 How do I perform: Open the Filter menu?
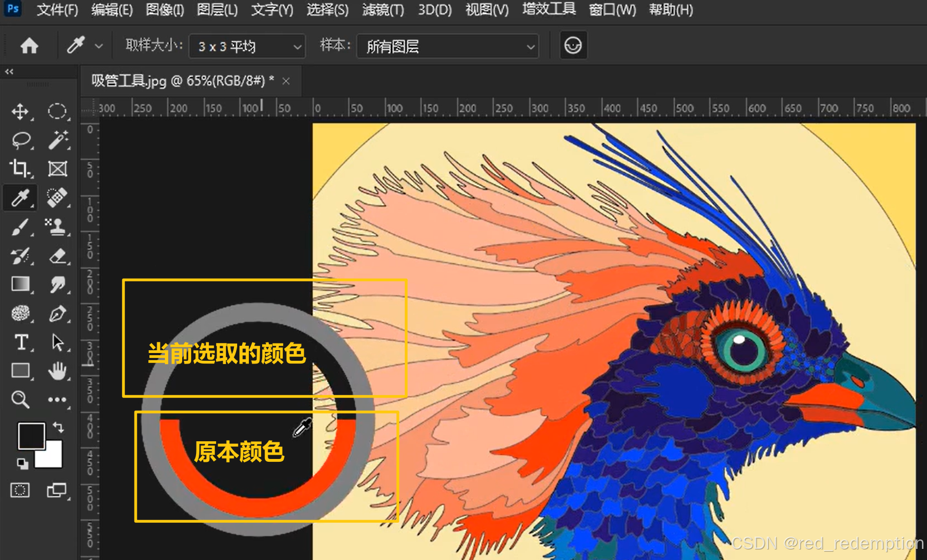pos(383,10)
